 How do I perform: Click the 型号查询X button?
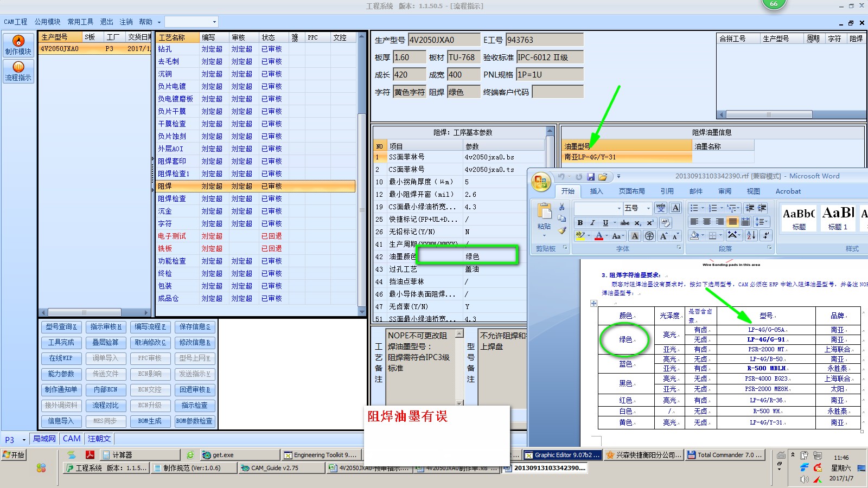61,327
